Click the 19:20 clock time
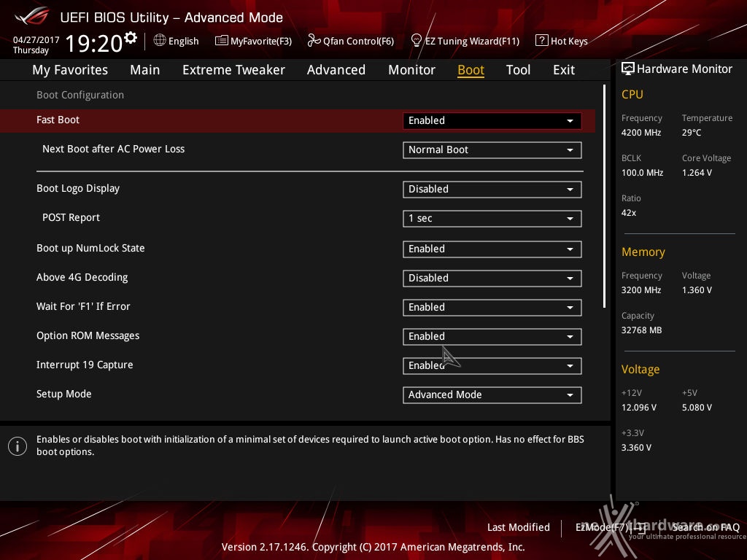 point(94,43)
